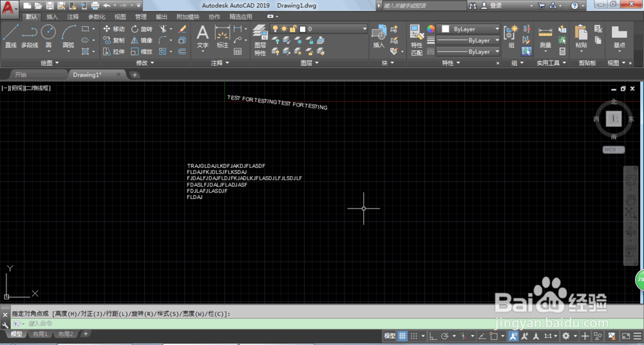Click the 特性匹配 (Match Properties) tool

click(417, 40)
